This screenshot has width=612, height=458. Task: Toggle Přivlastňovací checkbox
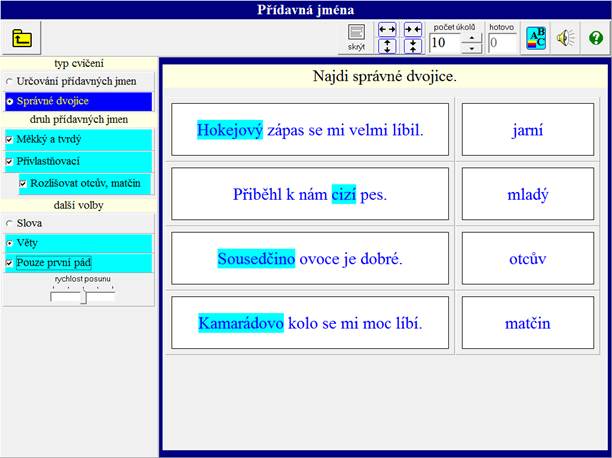pos(78,161)
